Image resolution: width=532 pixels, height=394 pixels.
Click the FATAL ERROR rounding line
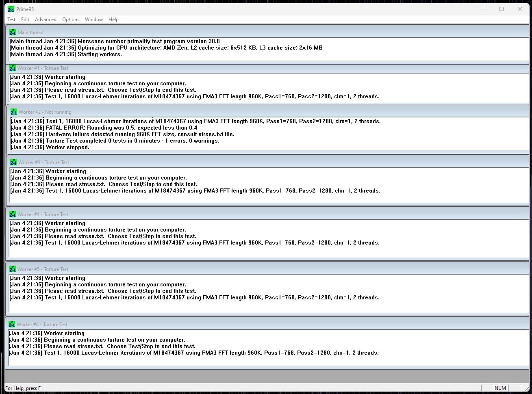(104, 128)
